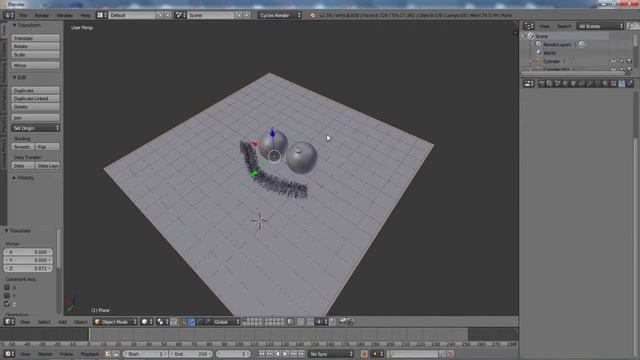Viewport: 640px width, 360px height.
Task: Open the viewport shading selector
Action: pos(147,322)
